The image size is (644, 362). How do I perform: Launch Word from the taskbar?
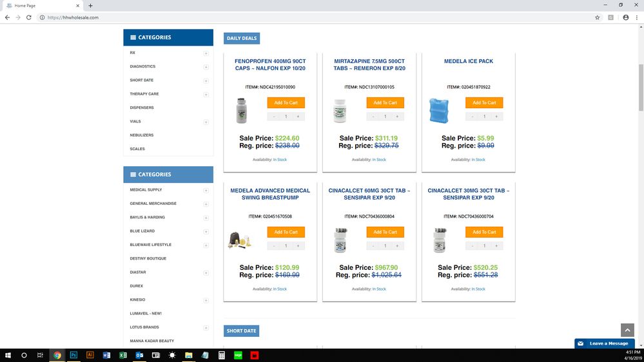[106, 355]
